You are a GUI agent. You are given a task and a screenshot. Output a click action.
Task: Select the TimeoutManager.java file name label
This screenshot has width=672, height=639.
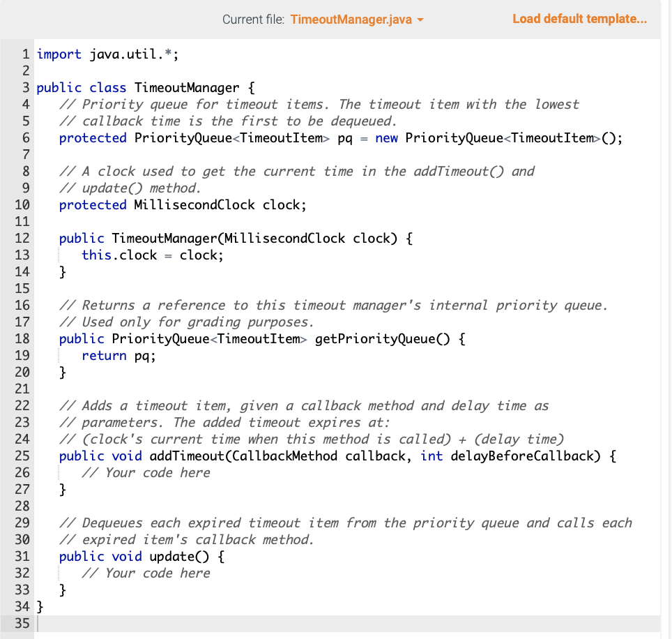352,19
